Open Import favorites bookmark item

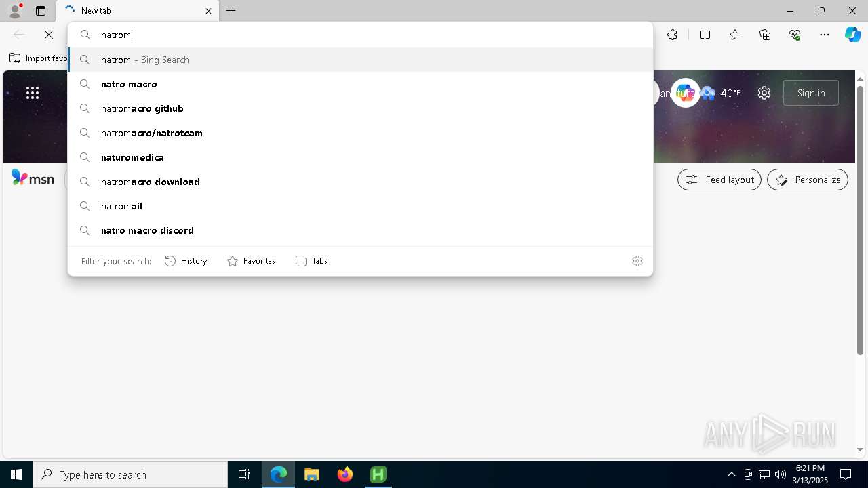[39, 58]
